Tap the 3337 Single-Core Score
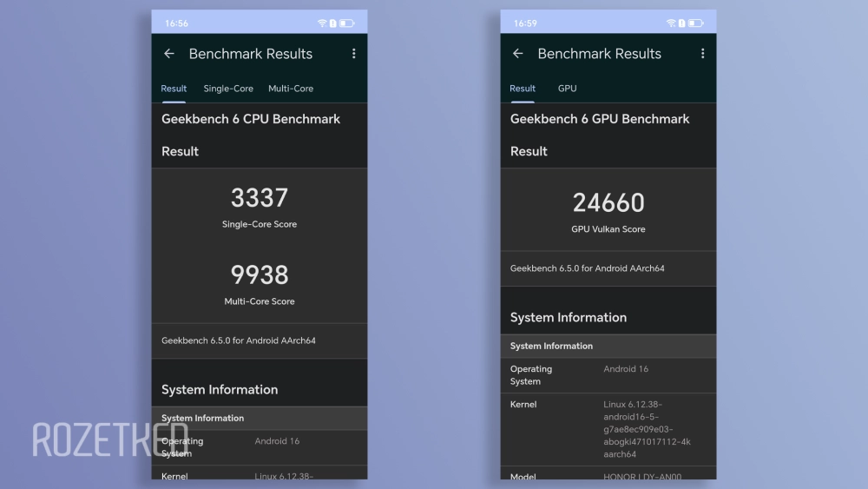The width and height of the screenshot is (868, 489). 260,199
